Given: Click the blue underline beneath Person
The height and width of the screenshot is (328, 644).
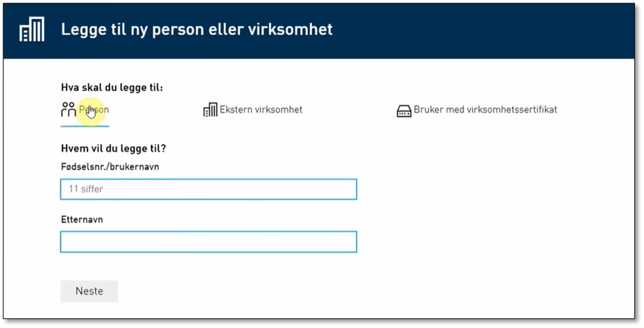Looking at the screenshot, I should (85, 126).
